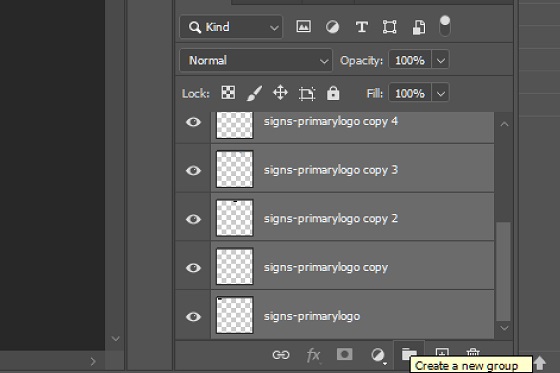The height and width of the screenshot is (373, 560).
Task: Add a layer mask
Action: coord(345,354)
